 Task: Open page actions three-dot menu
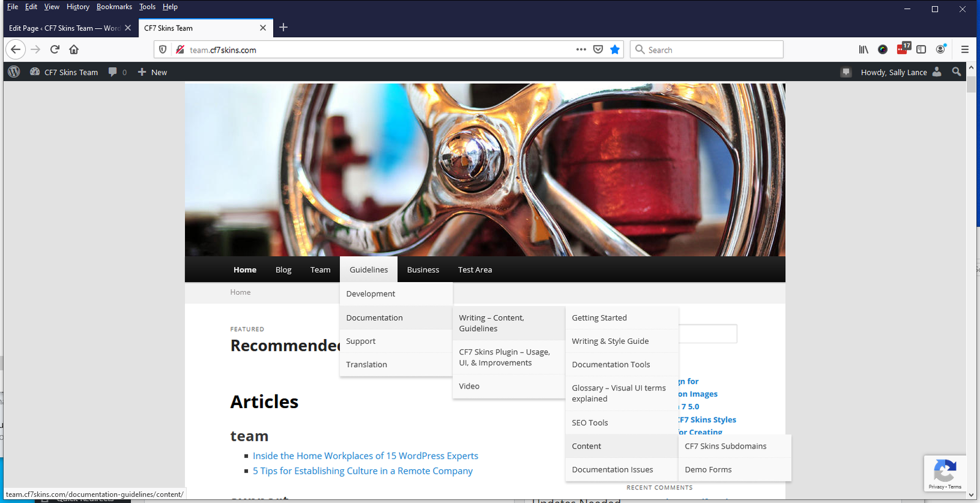pos(581,50)
